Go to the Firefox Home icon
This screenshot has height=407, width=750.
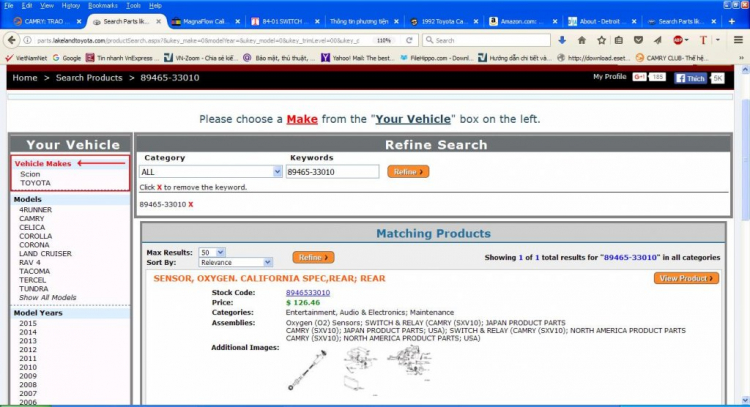pos(582,40)
